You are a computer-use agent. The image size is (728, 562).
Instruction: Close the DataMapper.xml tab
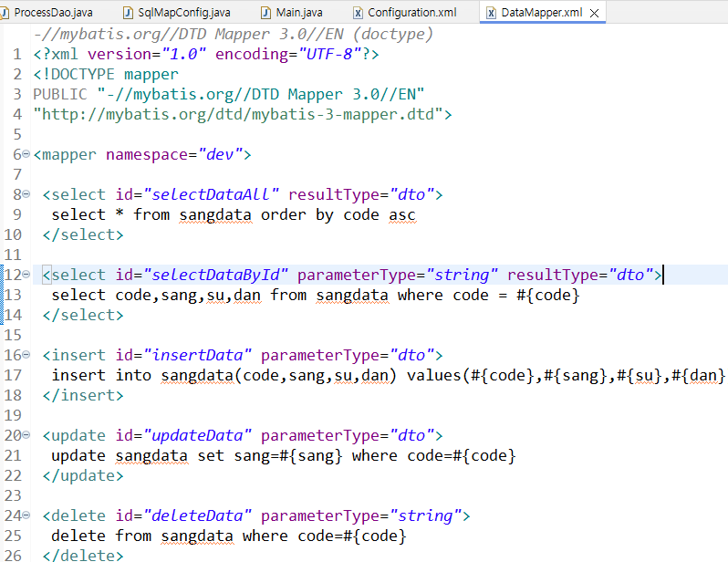pos(594,13)
